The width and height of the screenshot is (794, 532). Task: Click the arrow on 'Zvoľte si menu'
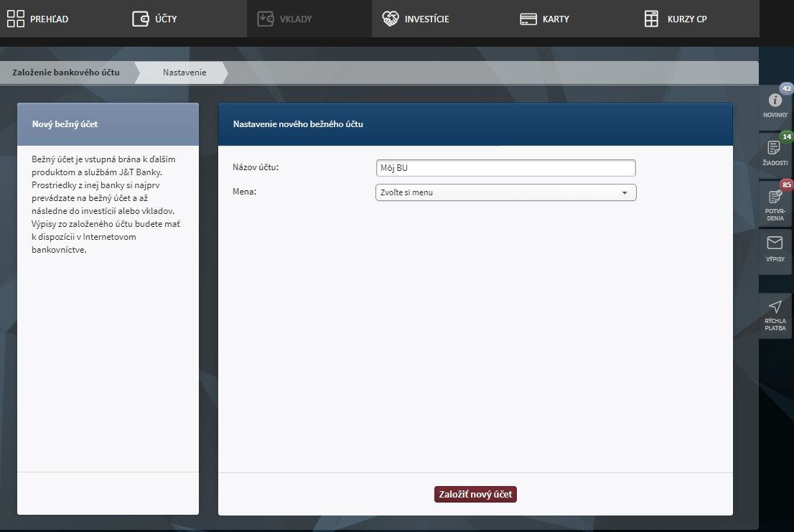tap(624, 192)
